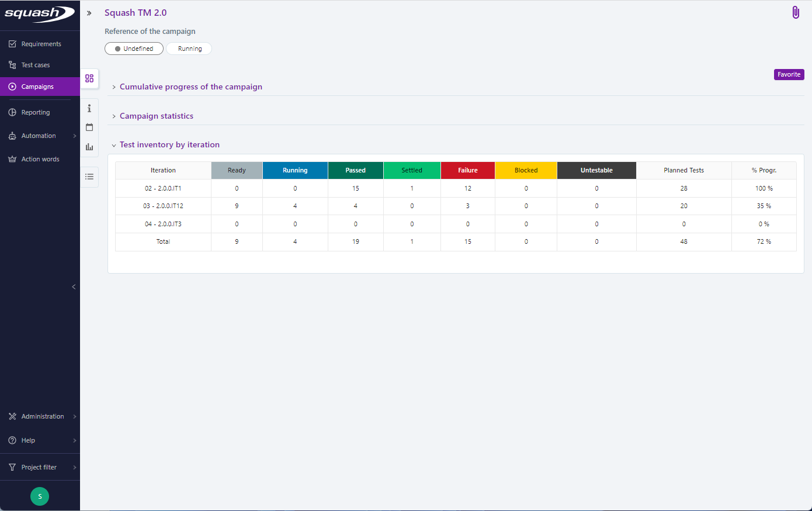Open the 100 % progress value for IT1
The width and height of the screenshot is (812, 511).
coord(763,188)
